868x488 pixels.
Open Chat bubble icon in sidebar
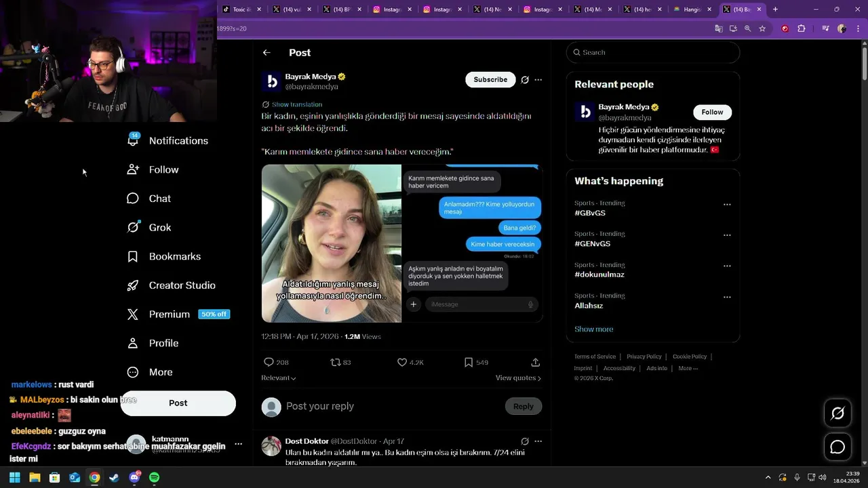pyautogui.click(x=133, y=199)
